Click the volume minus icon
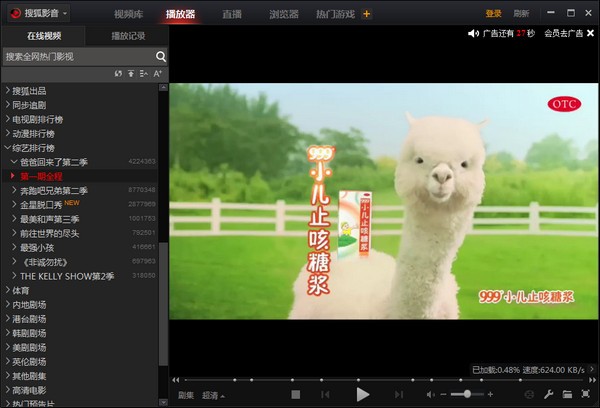Image resolution: width=600 pixels, height=408 pixels. tap(443, 394)
